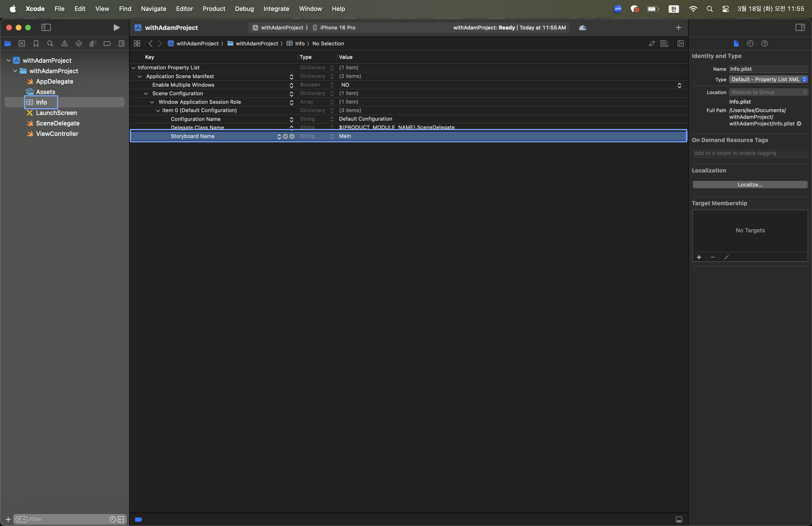This screenshot has height=526, width=812.
Task: Open the Navigate menu
Action: coord(154,9)
